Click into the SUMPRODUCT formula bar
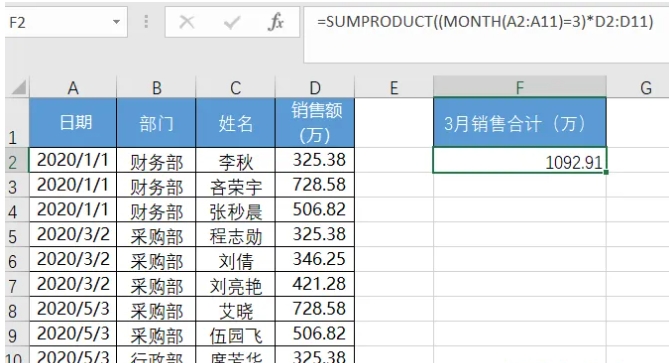This screenshot has height=363, width=669. [x=486, y=34]
